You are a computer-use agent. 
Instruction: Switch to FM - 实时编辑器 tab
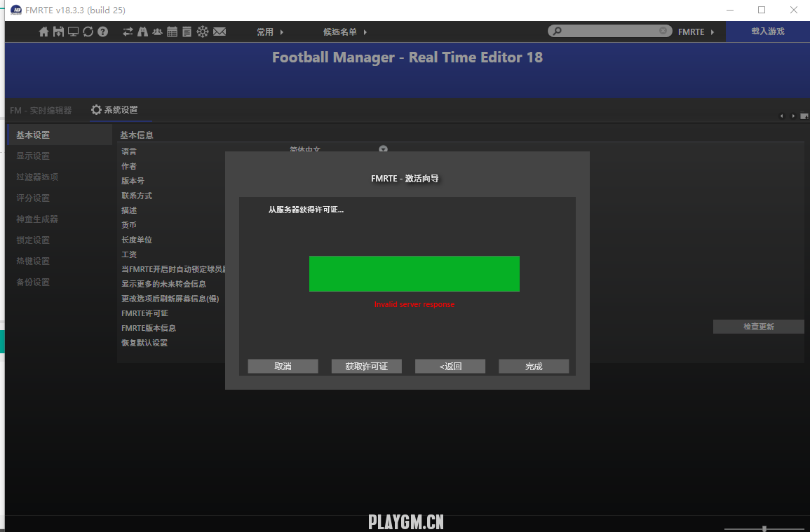tap(41, 111)
